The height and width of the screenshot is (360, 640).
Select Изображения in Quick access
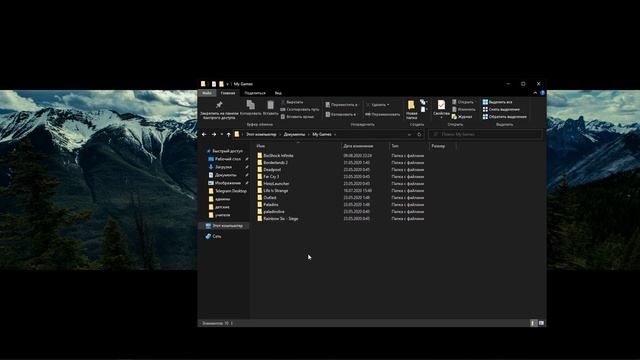pyautogui.click(x=228, y=183)
